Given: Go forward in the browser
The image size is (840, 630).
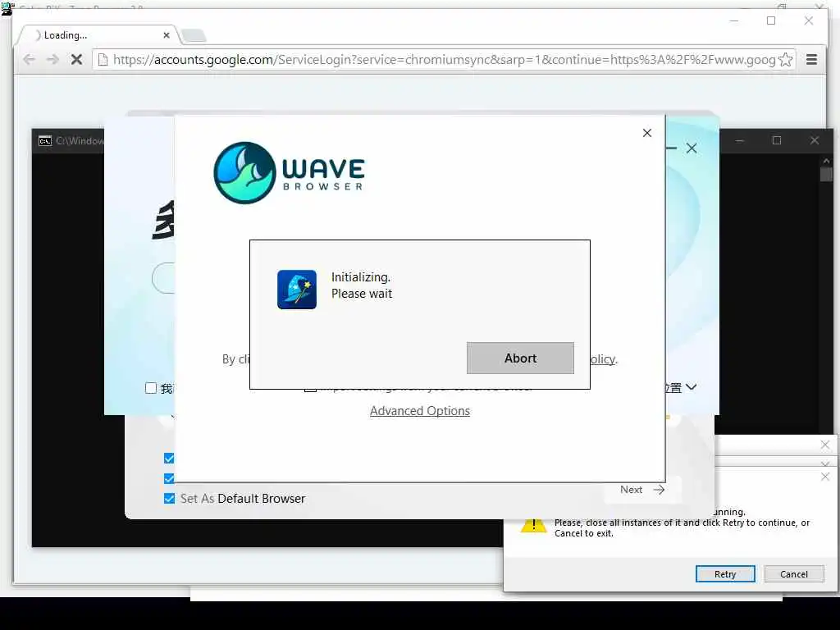Looking at the screenshot, I should point(52,59).
